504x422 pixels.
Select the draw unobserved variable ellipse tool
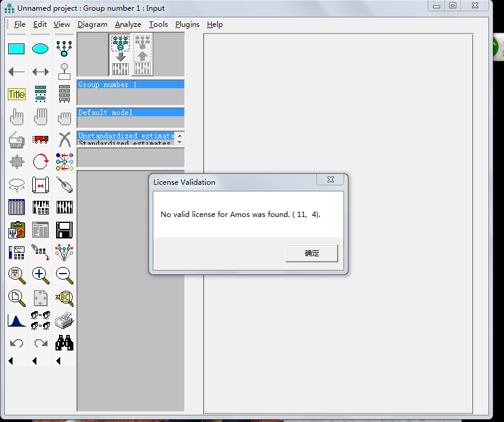click(x=40, y=49)
